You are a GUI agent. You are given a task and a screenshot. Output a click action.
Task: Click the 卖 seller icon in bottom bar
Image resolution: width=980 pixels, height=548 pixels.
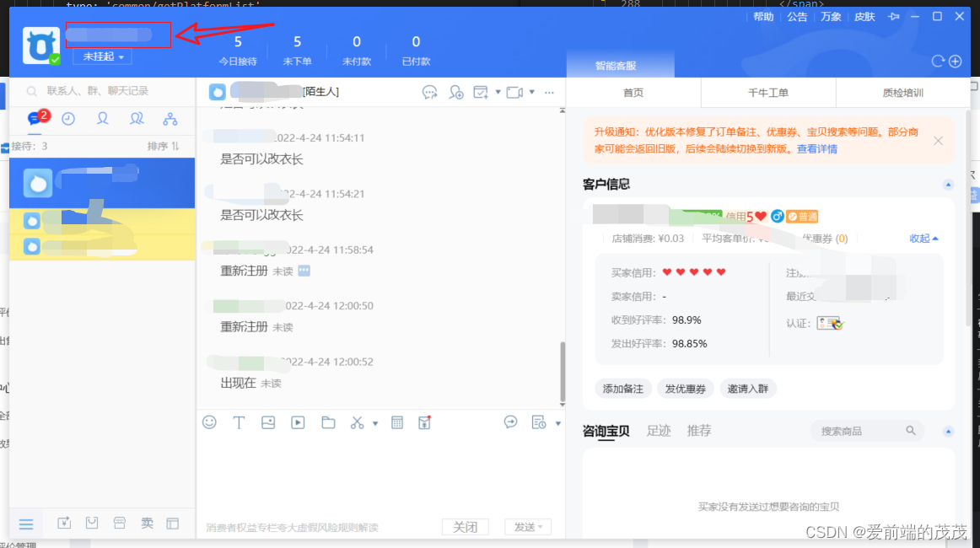pyautogui.click(x=147, y=523)
